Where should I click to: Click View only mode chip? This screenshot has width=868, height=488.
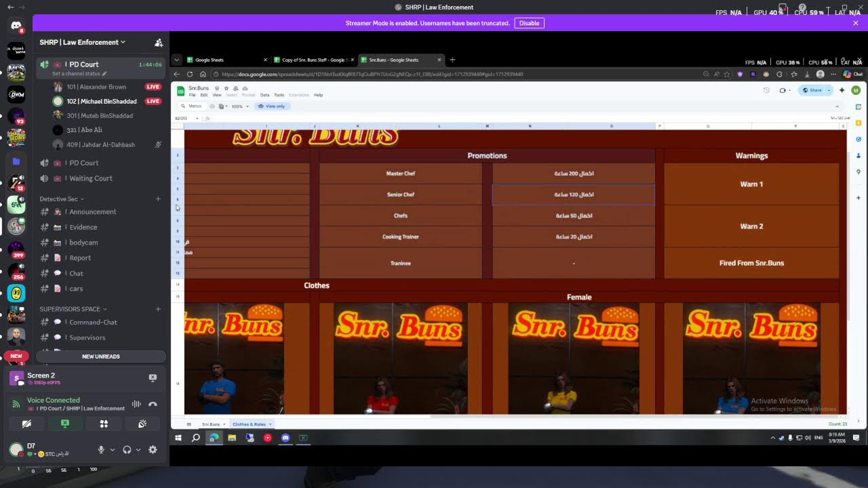[x=271, y=106]
